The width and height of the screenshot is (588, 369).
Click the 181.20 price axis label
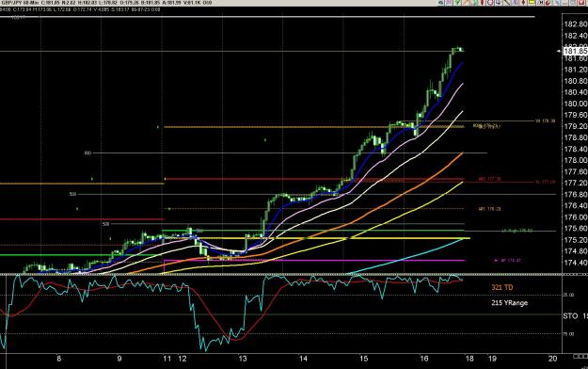pyautogui.click(x=576, y=70)
